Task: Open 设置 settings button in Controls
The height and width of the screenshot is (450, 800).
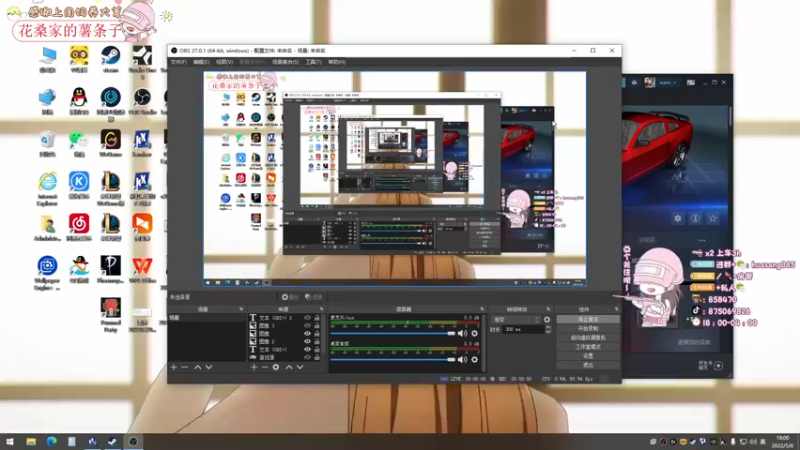Action: pos(588,356)
